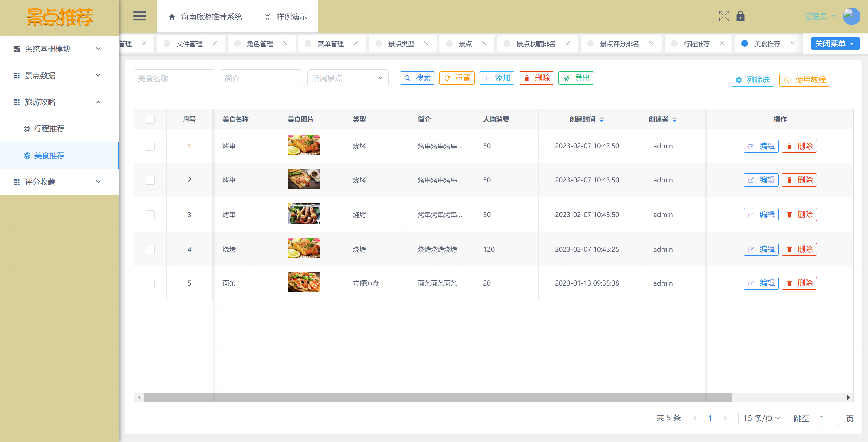Toggle the select-all header checkbox
The image size is (868, 442).
coord(150,119)
